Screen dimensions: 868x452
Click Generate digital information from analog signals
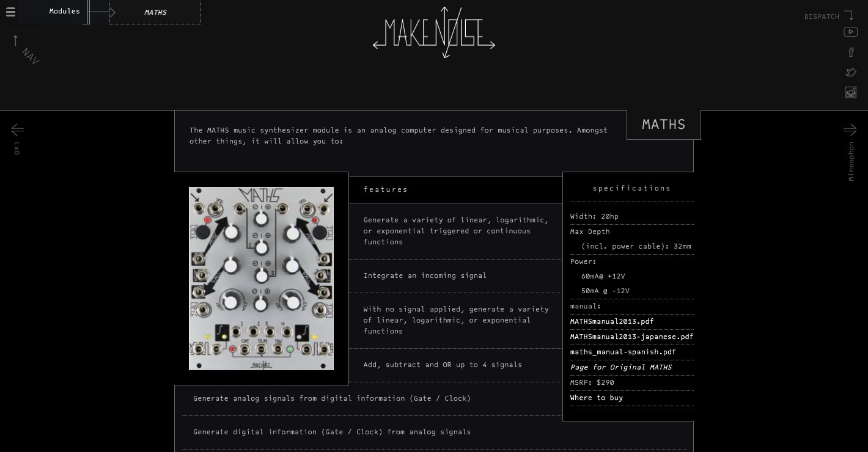pyautogui.click(x=332, y=432)
